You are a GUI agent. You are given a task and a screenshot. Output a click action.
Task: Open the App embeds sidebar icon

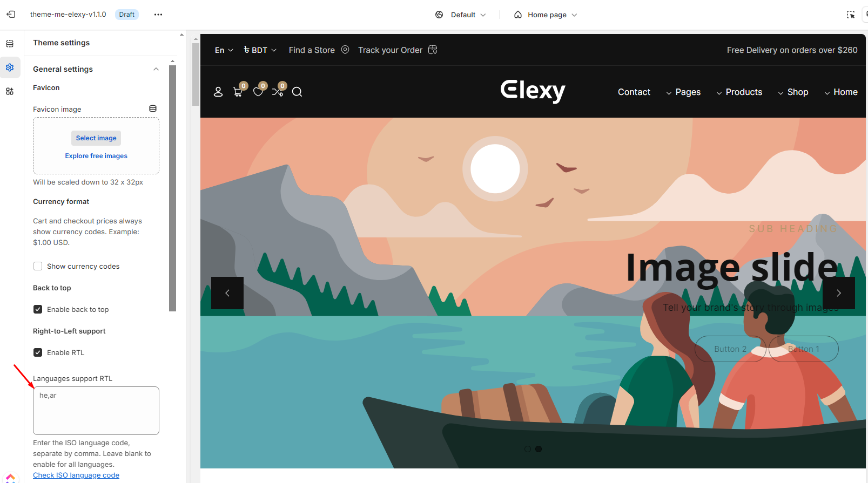[10, 91]
